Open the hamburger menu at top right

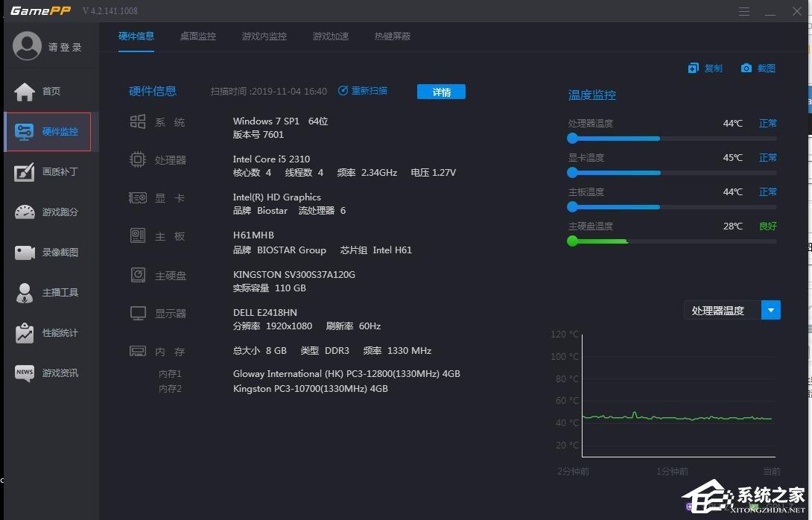pos(743,11)
